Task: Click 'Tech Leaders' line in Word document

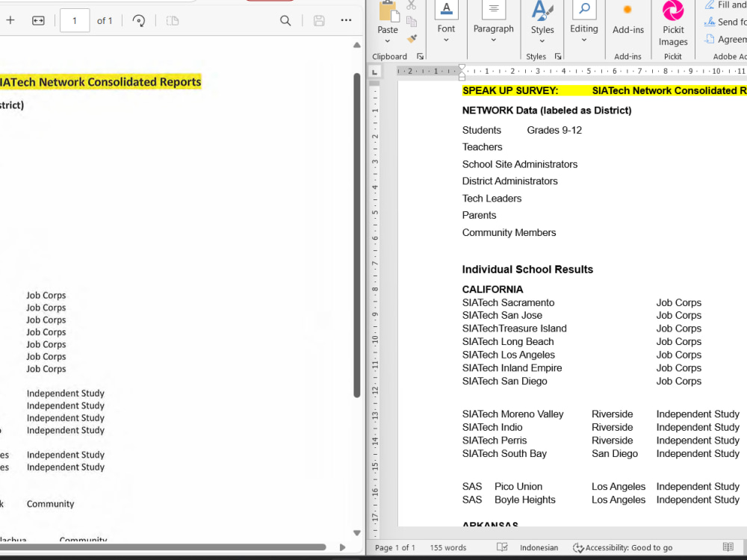Action: (492, 199)
